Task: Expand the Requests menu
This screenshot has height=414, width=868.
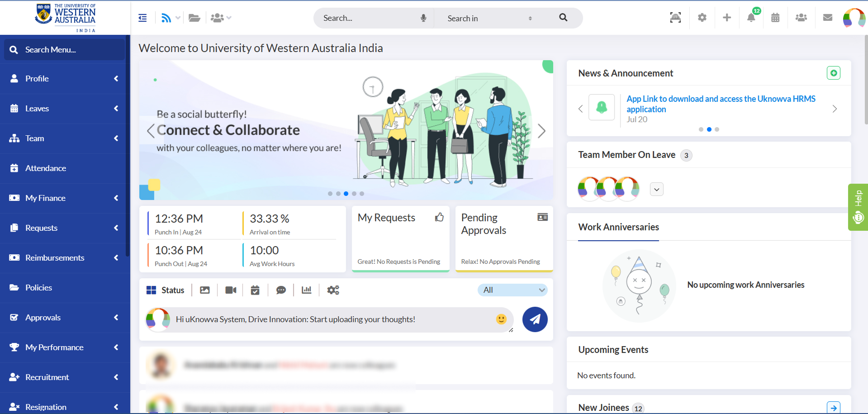Action: click(x=65, y=228)
